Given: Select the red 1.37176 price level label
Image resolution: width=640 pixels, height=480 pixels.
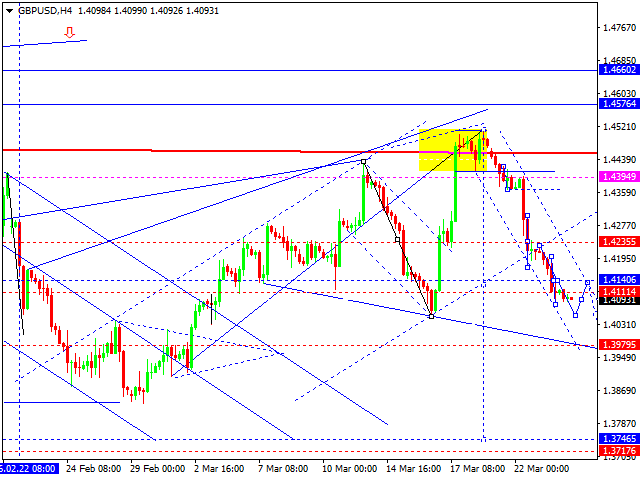Looking at the screenshot, I should 619,451.
